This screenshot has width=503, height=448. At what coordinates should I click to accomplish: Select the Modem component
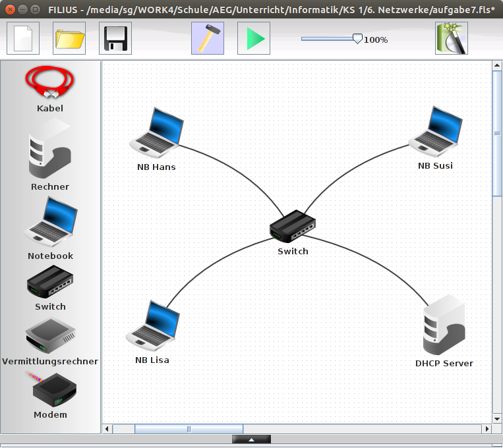50,391
